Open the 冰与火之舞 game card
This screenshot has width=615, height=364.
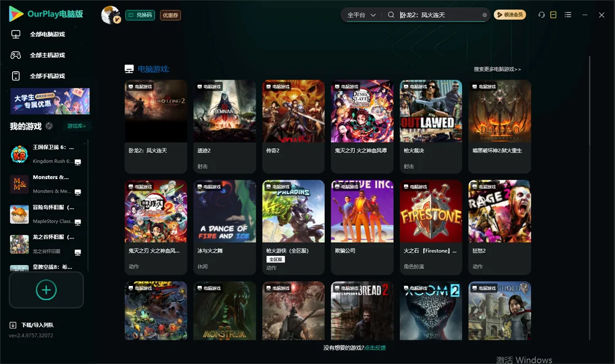224,227
